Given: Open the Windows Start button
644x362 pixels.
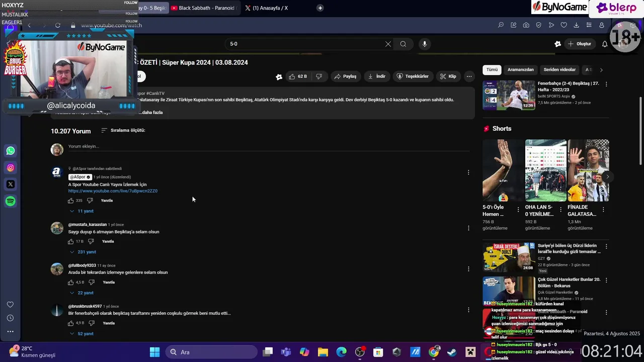Looking at the screenshot, I should click(154, 352).
